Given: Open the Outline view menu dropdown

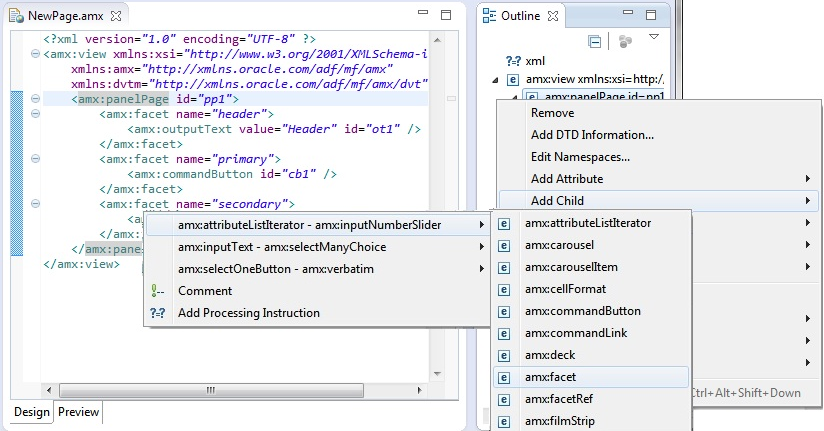Looking at the screenshot, I should pyautogui.click(x=654, y=37).
